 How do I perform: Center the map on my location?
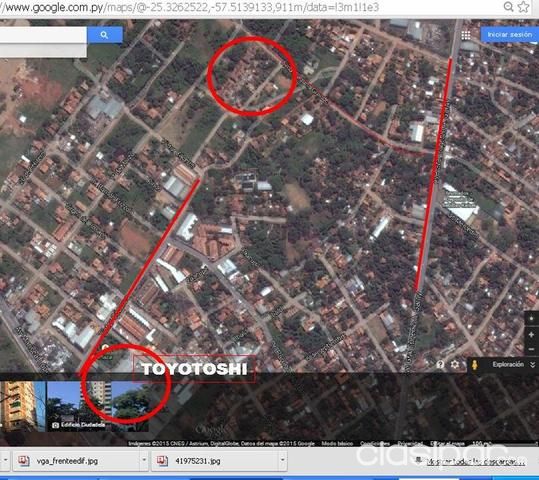pyautogui.click(x=531, y=319)
